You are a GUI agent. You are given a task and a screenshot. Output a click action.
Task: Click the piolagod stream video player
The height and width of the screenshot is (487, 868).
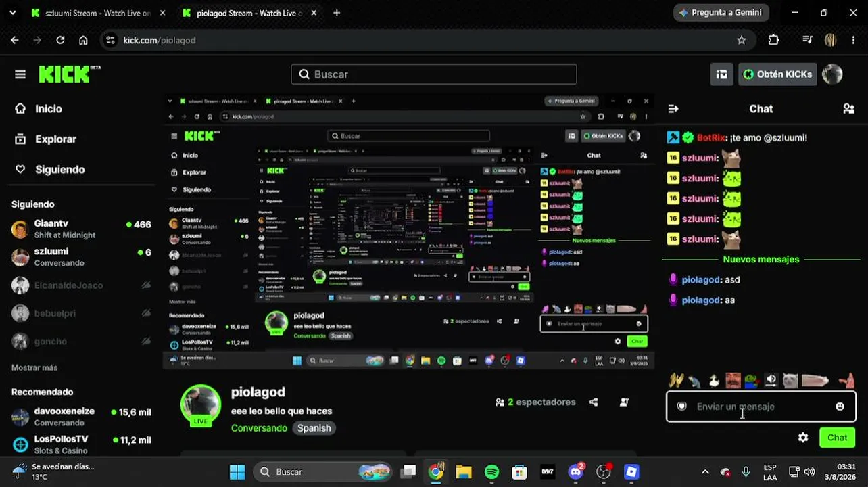point(408,231)
